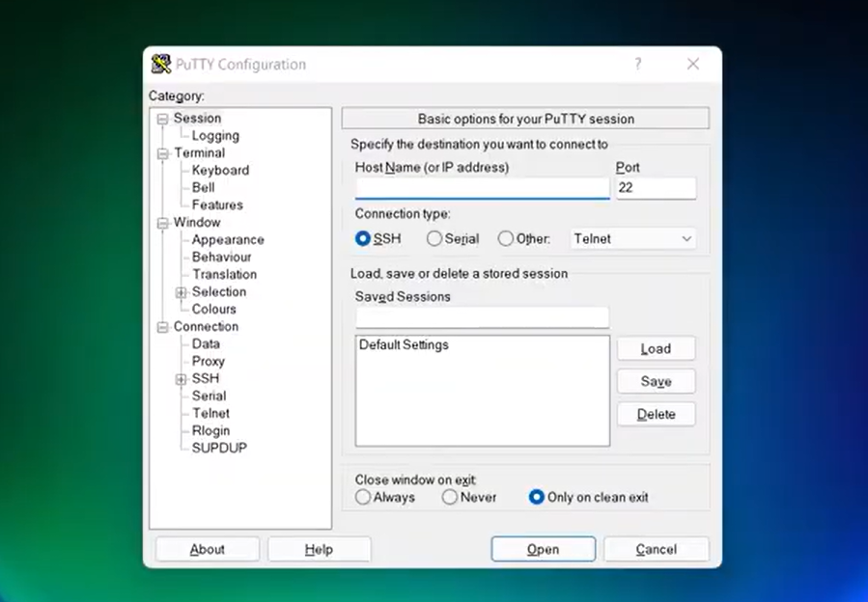Image resolution: width=868 pixels, height=602 pixels.
Task: Collapse the Connection category tree
Action: click(163, 327)
